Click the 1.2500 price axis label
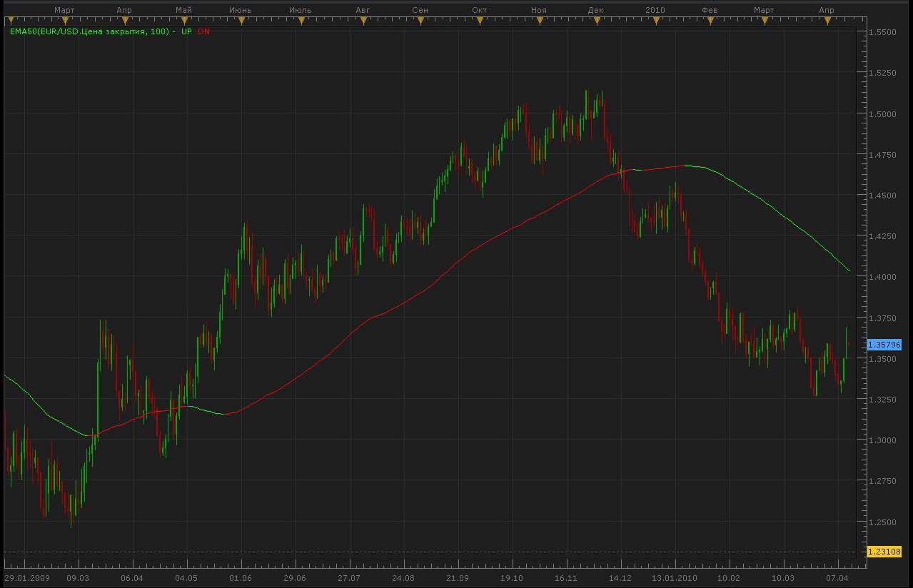The height and width of the screenshot is (588, 913). pos(883,522)
